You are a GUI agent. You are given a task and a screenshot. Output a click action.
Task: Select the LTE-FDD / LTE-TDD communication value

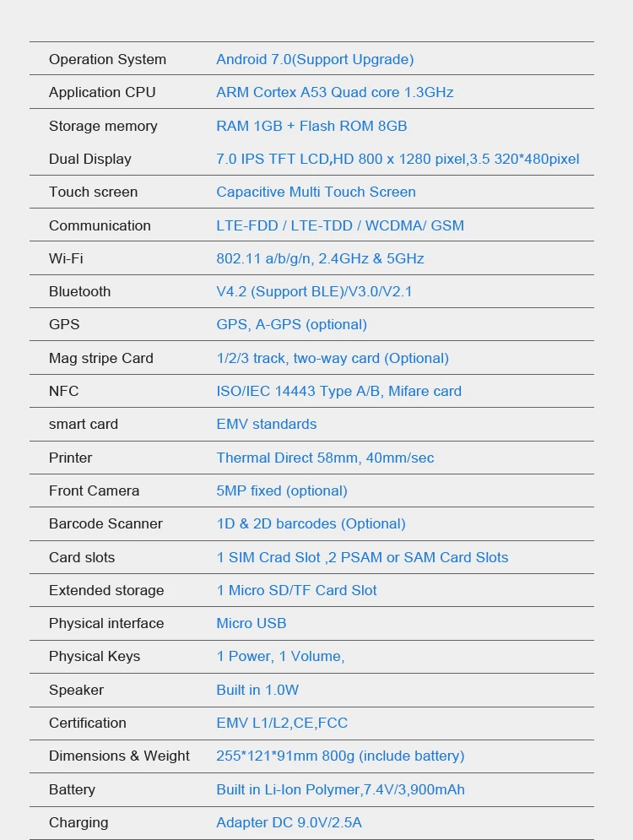(340, 225)
